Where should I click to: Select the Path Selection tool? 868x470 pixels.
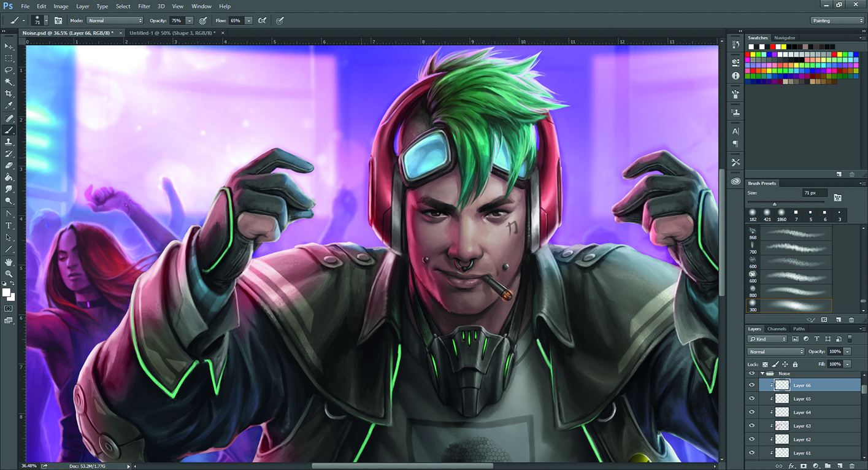[x=9, y=237]
